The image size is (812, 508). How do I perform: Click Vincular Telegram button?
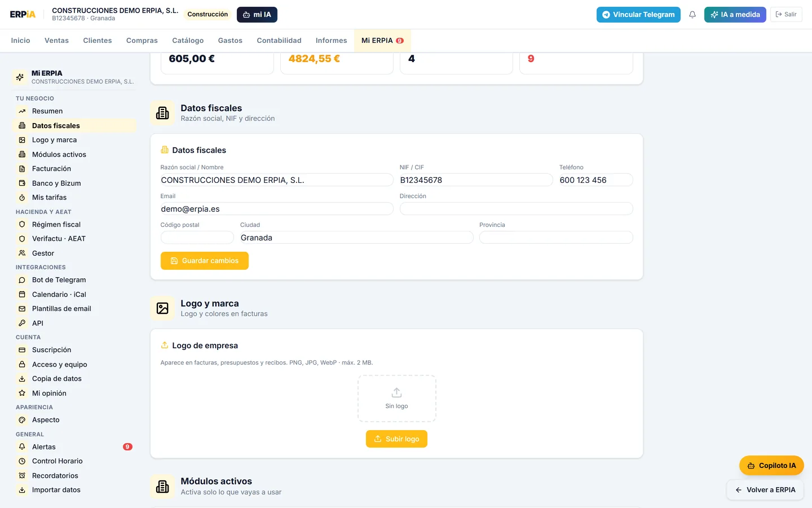tap(638, 15)
